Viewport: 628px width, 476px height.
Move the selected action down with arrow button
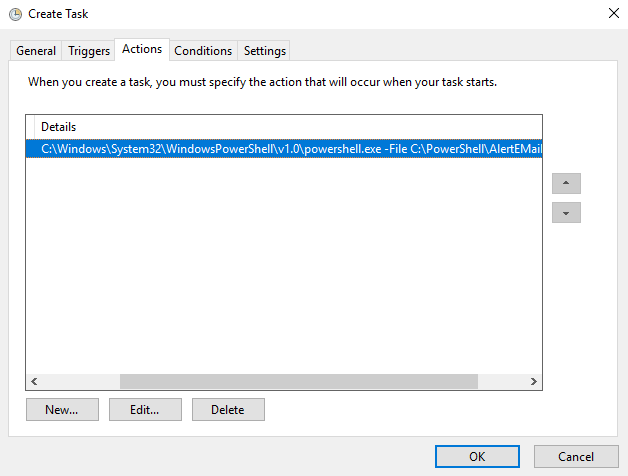click(566, 212)
